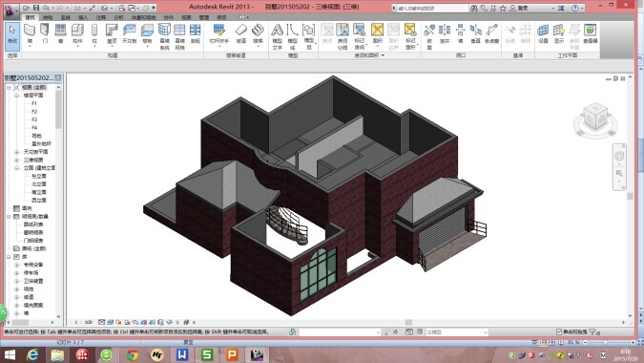
Task: Click the Save icon in quick access toolbar
Action: tap(36, 8)
